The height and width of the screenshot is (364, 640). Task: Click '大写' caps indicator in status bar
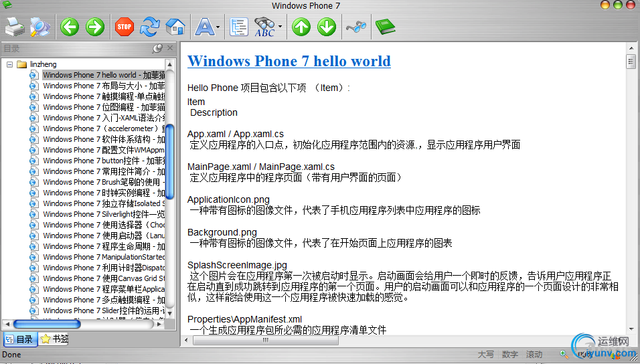point(486,354)
